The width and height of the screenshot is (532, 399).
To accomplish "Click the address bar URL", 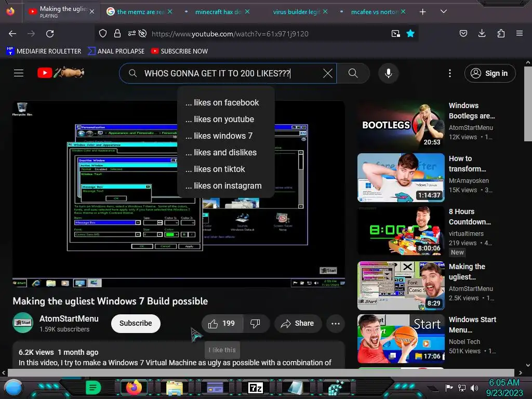I will [x=230, y=34].
